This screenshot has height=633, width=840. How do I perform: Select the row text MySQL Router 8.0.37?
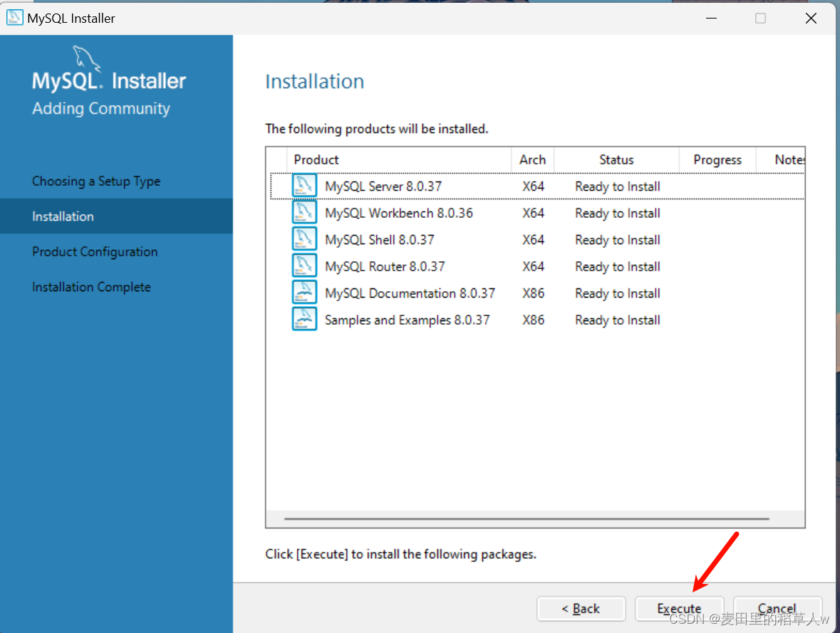pos(385,267)
